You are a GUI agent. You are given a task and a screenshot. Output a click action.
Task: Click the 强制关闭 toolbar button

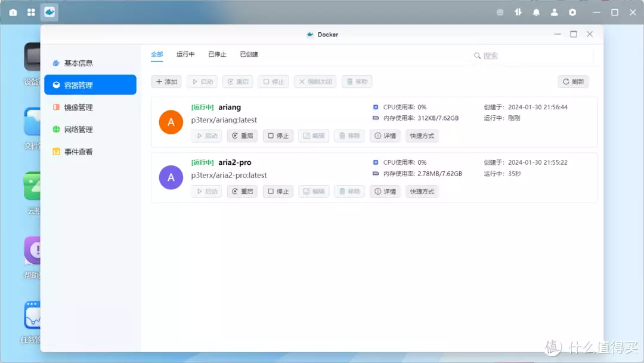315,81
